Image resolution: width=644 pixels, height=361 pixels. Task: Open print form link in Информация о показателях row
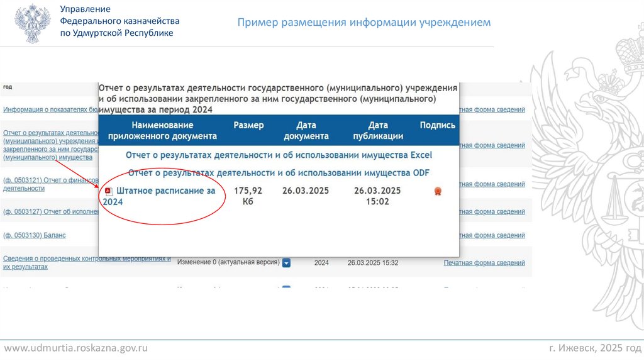click(x=492, y=109)
